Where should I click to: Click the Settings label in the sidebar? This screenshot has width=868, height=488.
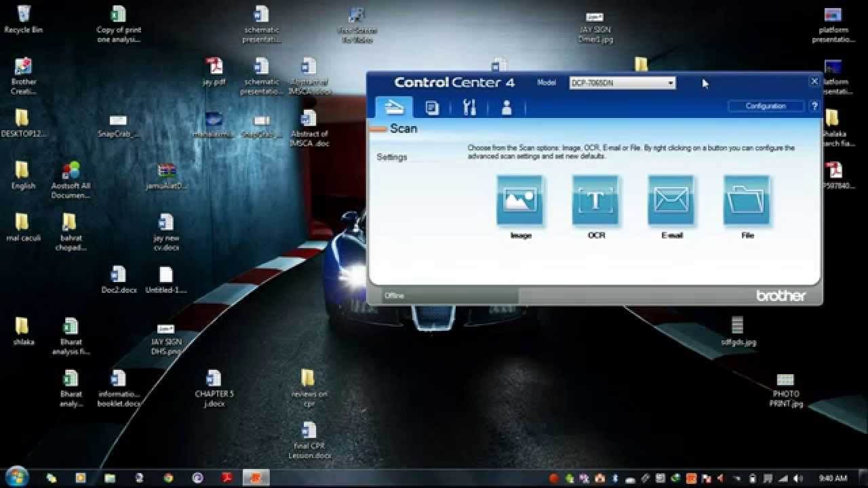pyautogui.click(x=392, y=157)
